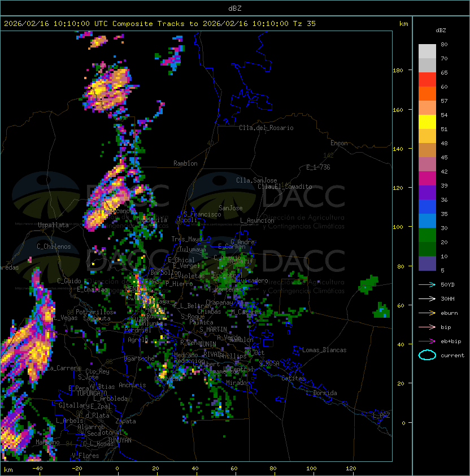Click the '-40' tick on horizontal km axis
Screen dimensions: 470x476
[x=38, y=469]
